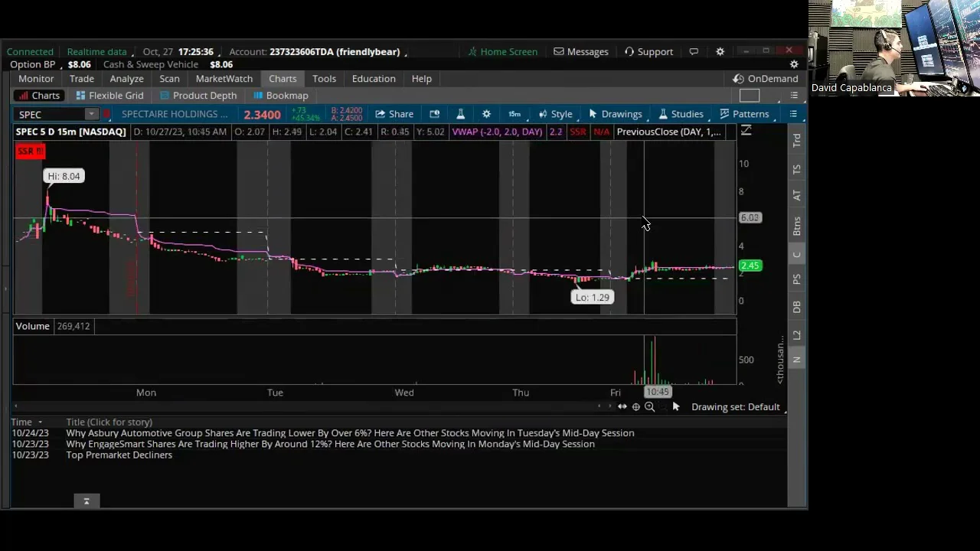
Task: Open the chart settings gear icon
Action: tap(486, 114)
